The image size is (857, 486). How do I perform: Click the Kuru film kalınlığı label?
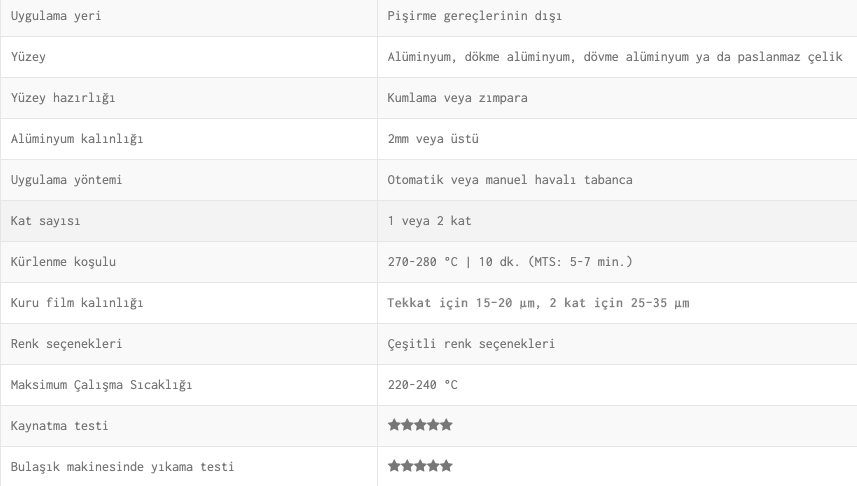77,303
